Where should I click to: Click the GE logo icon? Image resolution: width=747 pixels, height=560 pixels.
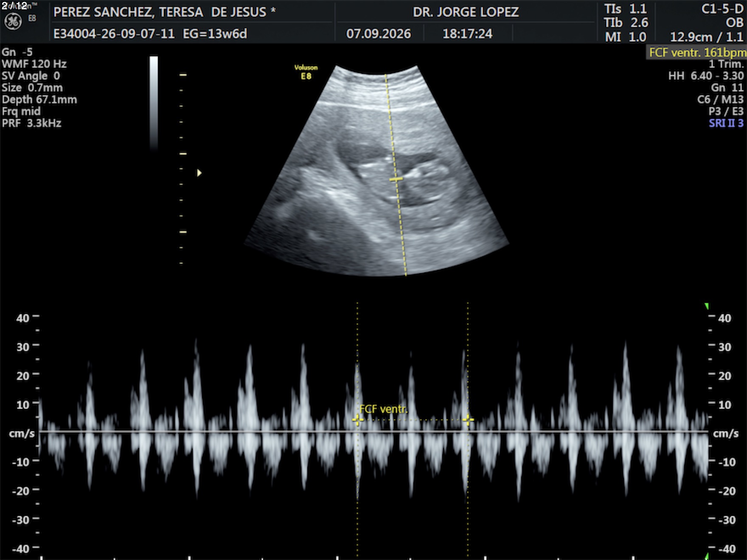point(13,22)
